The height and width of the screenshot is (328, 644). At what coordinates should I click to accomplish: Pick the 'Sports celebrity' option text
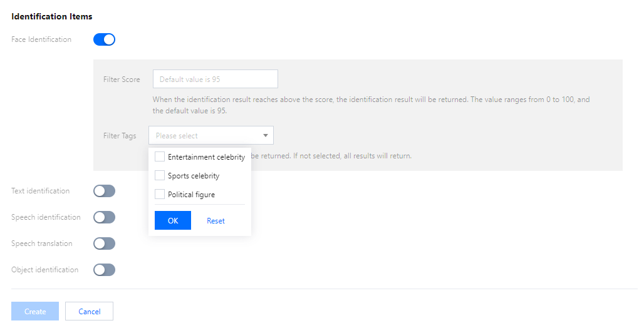tap(194, 176)
